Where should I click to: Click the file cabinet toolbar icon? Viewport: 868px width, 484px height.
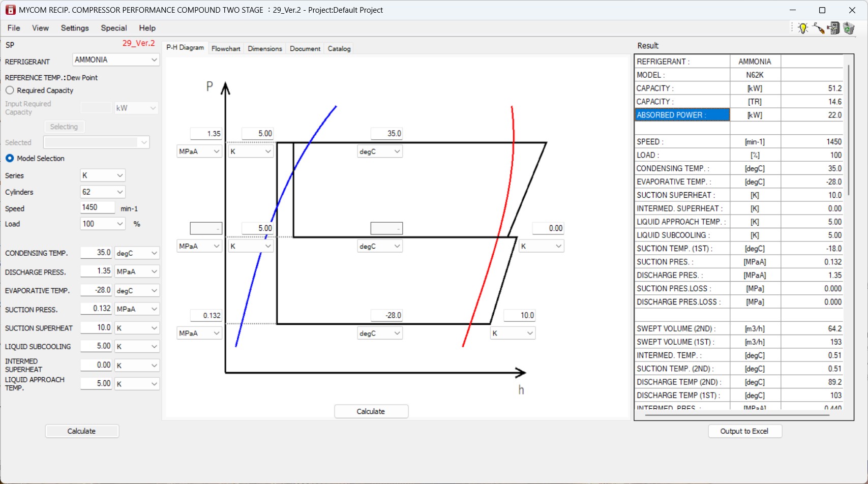coord(833,28)
